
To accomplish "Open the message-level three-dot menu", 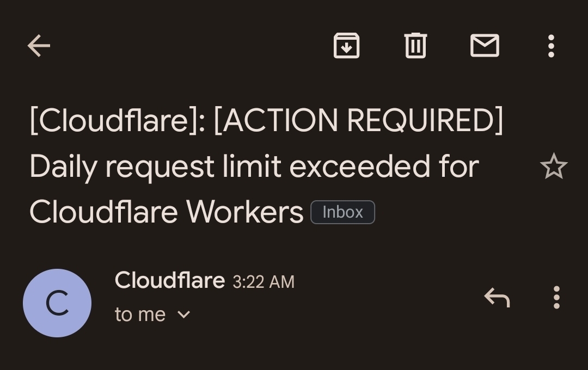I will 556,298.
